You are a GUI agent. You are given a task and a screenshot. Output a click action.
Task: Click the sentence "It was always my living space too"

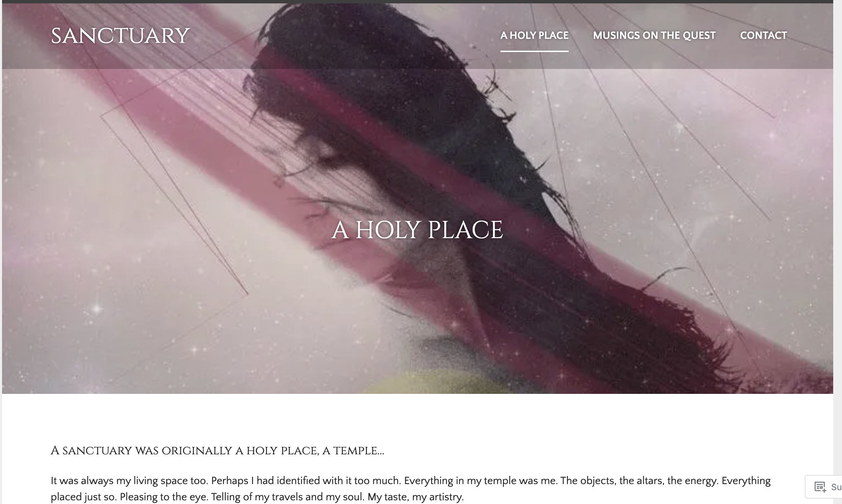(x=129, y=481)
